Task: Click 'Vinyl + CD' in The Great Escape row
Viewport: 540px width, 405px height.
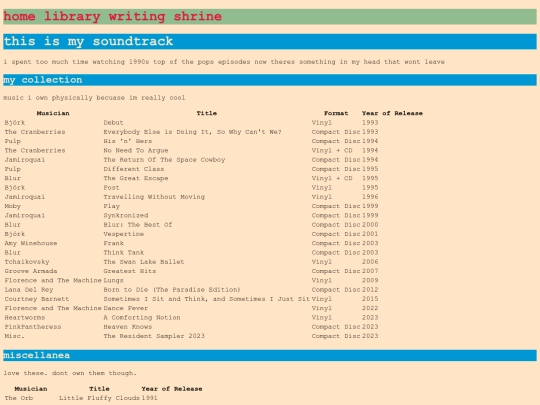Action: tap(332, 178)
